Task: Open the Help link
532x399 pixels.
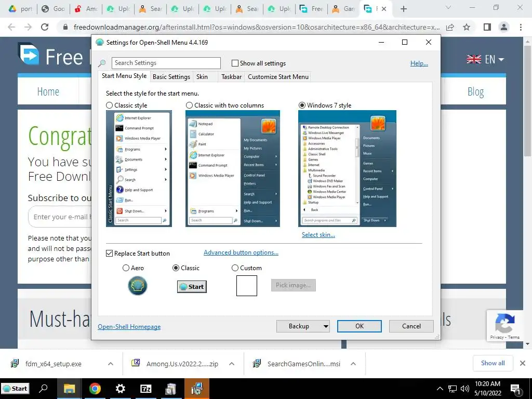Action: pos(419,63)
